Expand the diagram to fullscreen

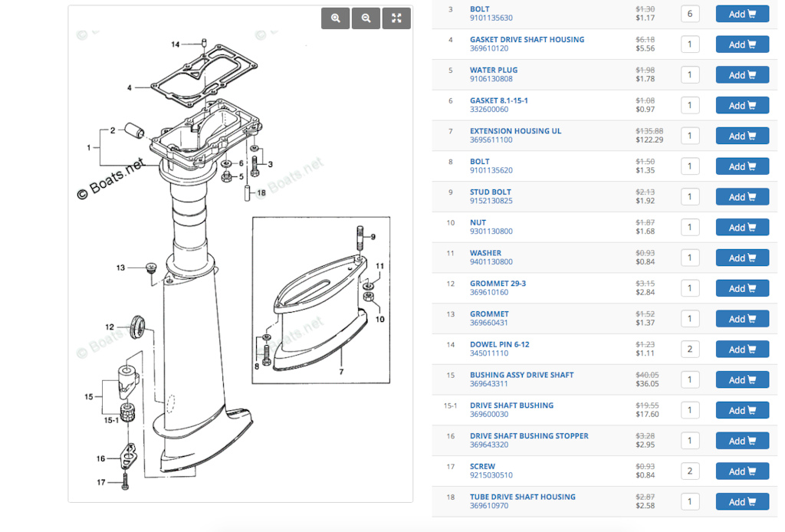click(396, 18)
